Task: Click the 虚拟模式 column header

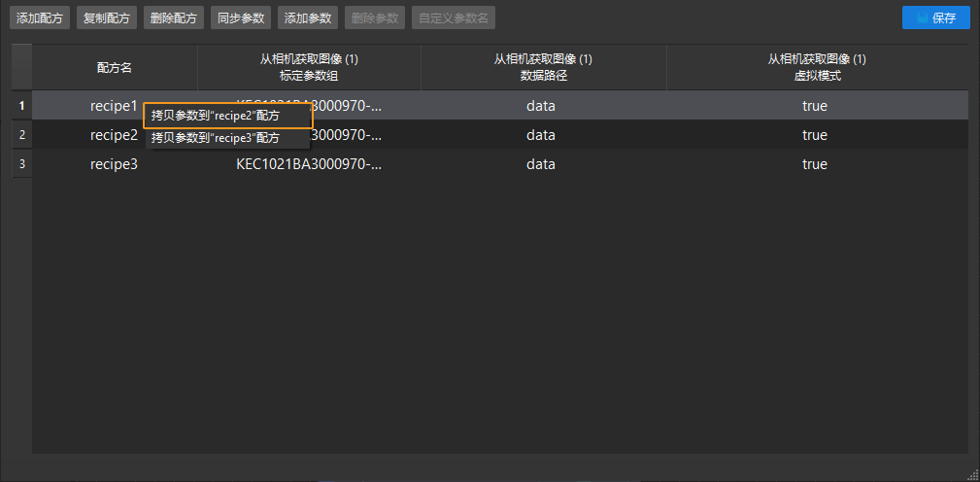Action: coord(817,67)
